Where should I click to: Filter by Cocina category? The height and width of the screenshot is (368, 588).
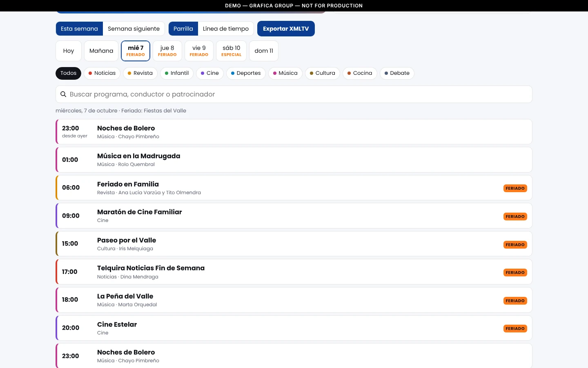tap(360, 73)
